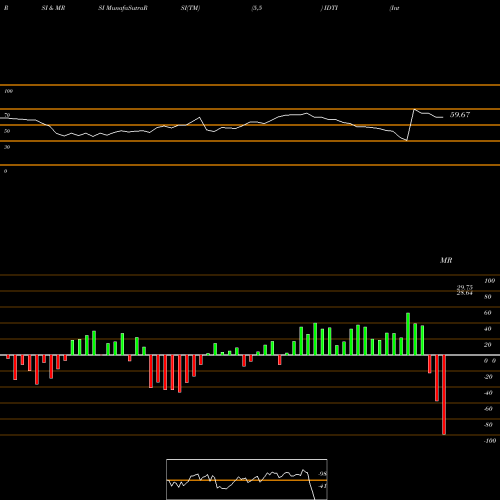Click the RSI 0 axis label

tap(5, 171)
